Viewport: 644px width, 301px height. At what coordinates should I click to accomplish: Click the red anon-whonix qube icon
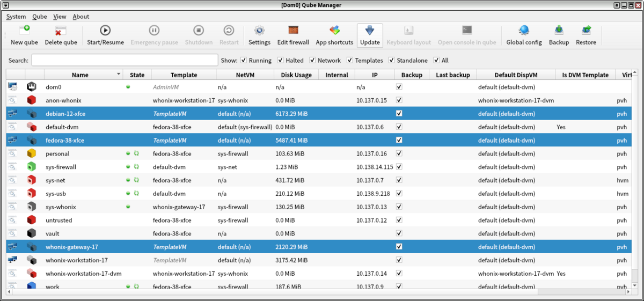coord(32,100)
